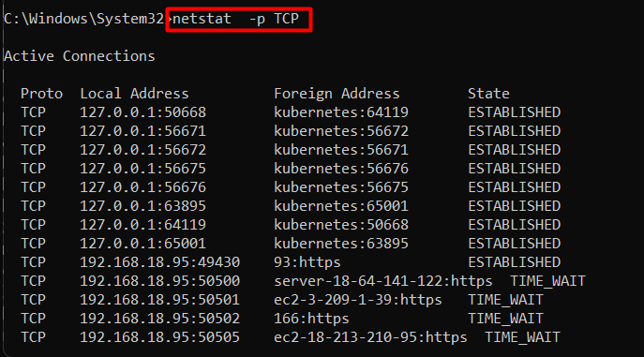Click the Proto column header

[41, 94]
